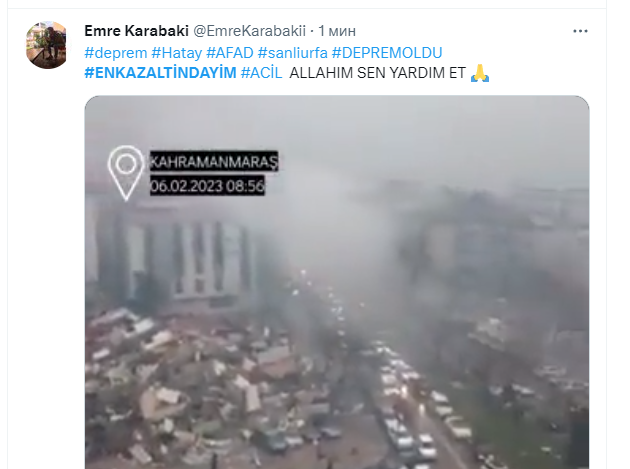Viewport: 630px width, 469px height.
Task: Click the praying hands emoji
Action: coord(480,73)
